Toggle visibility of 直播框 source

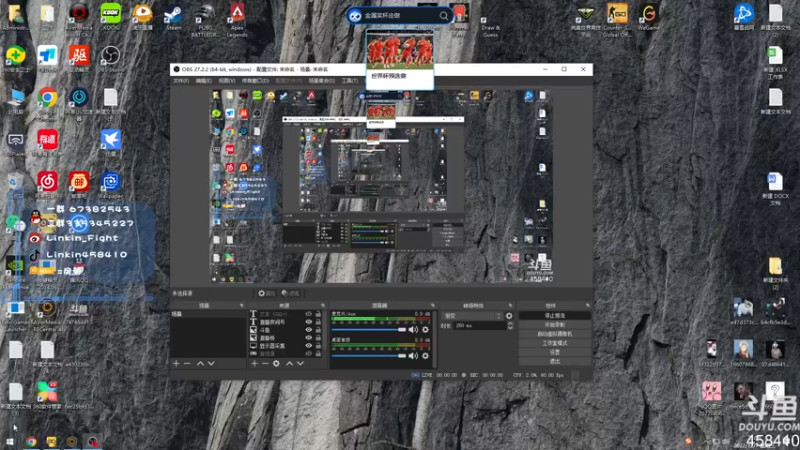point(308,338)
